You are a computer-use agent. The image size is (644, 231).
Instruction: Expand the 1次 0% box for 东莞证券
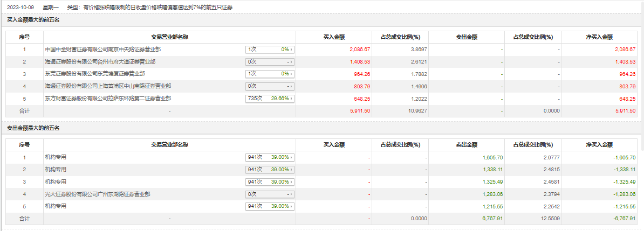270,74
